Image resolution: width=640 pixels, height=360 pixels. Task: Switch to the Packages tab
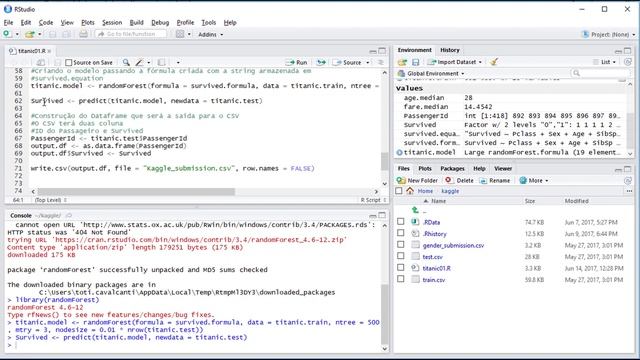pos(452,168)
